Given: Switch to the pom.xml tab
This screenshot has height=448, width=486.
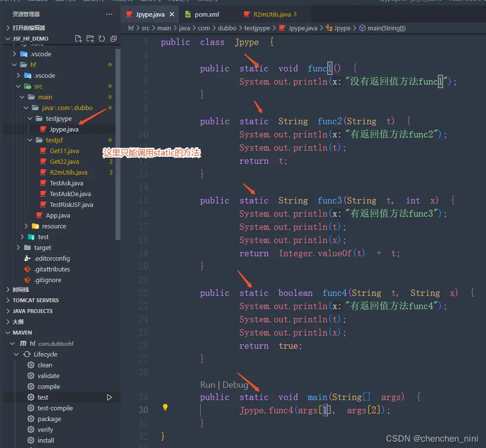Looking at the screenshot, I should tap(207, 15).
